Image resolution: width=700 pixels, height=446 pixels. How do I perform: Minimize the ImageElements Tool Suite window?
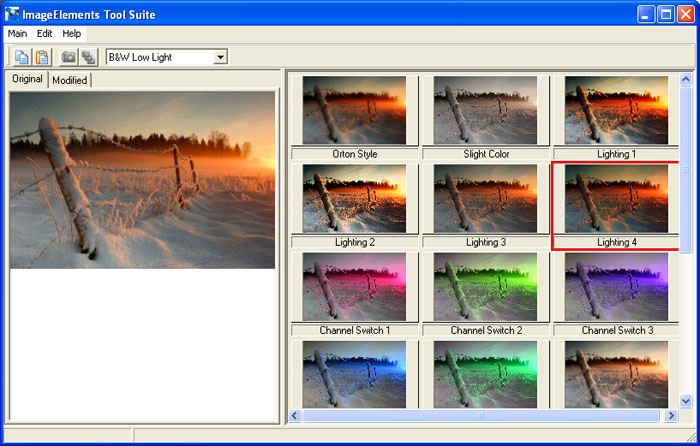646,14
